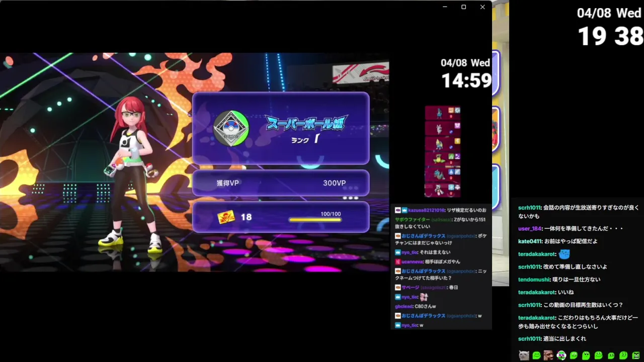Click message この動画の目標再生数はいくつ？
Image resolution: width=644 pixels, height=362 pixels.
pos(583,305)
